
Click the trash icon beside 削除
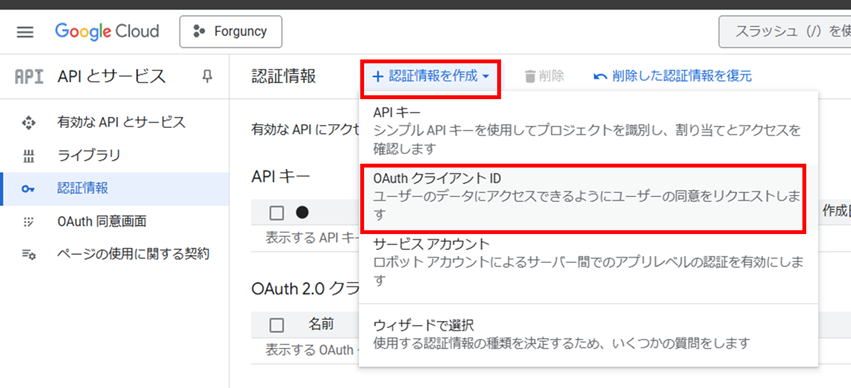pos(530,77)
